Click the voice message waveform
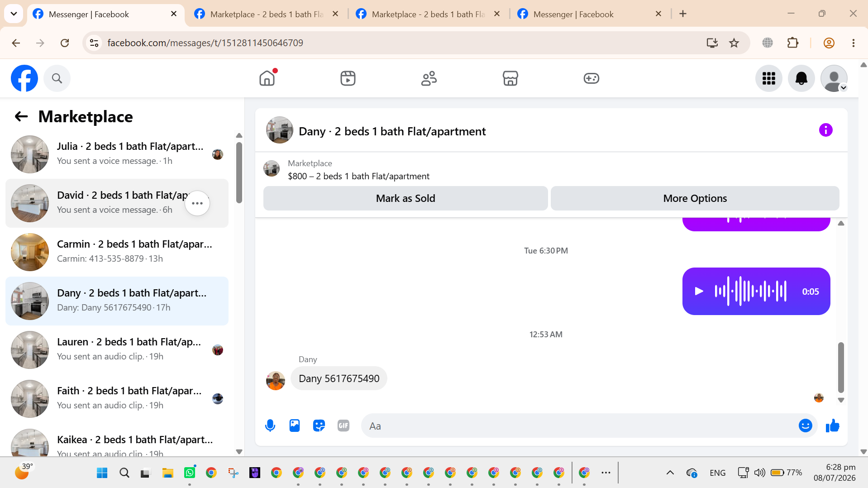 [x=750, y=291]
